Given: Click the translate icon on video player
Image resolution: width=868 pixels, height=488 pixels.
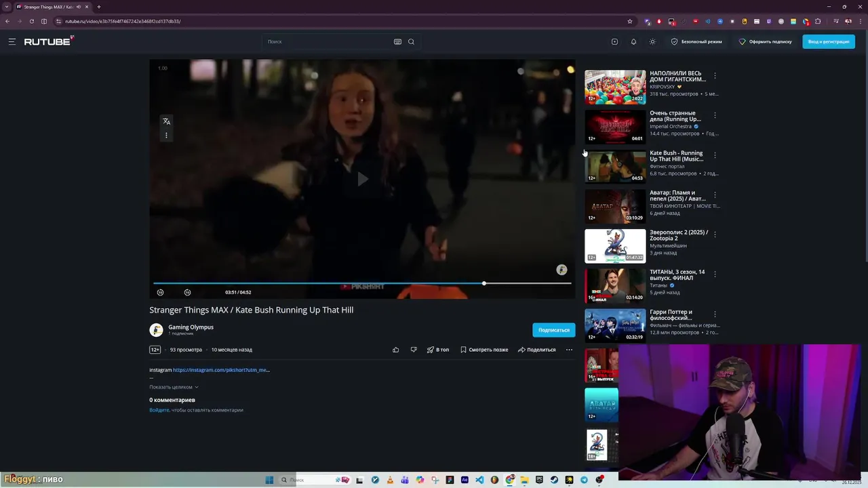Looking at the screenshot, I should pyautogui.click(x=166, y=121).
